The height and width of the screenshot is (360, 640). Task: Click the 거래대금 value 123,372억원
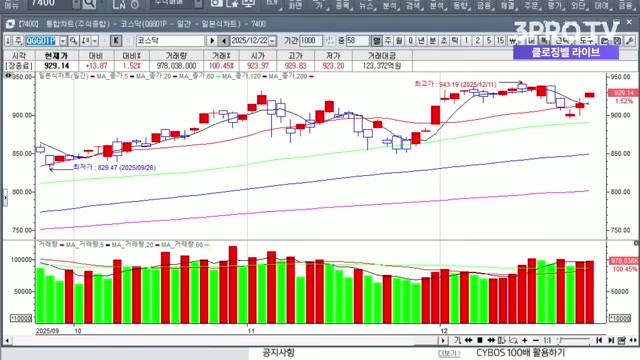[x=382, y=66]
